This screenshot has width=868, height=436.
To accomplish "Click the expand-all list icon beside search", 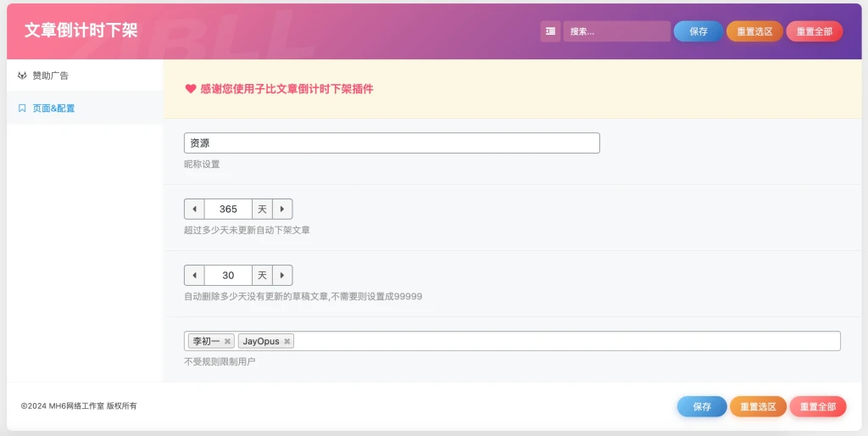I will click(x=551, y=31).
